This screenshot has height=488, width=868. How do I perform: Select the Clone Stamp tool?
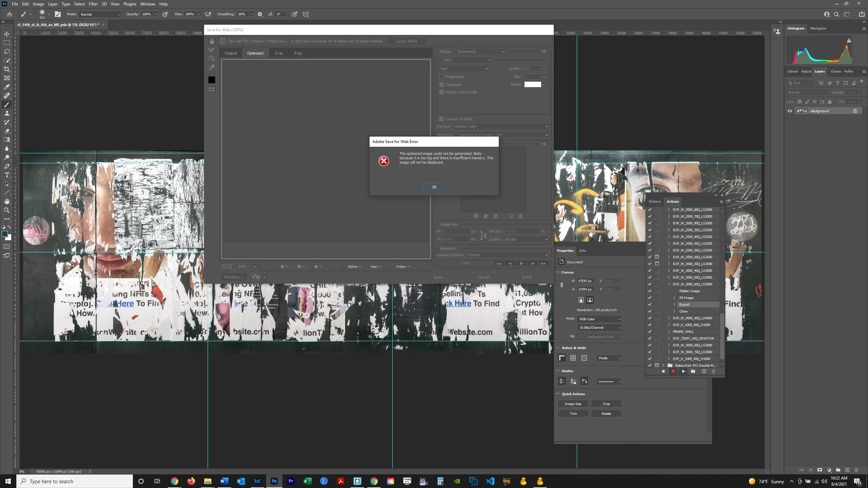tap(7, 113)
